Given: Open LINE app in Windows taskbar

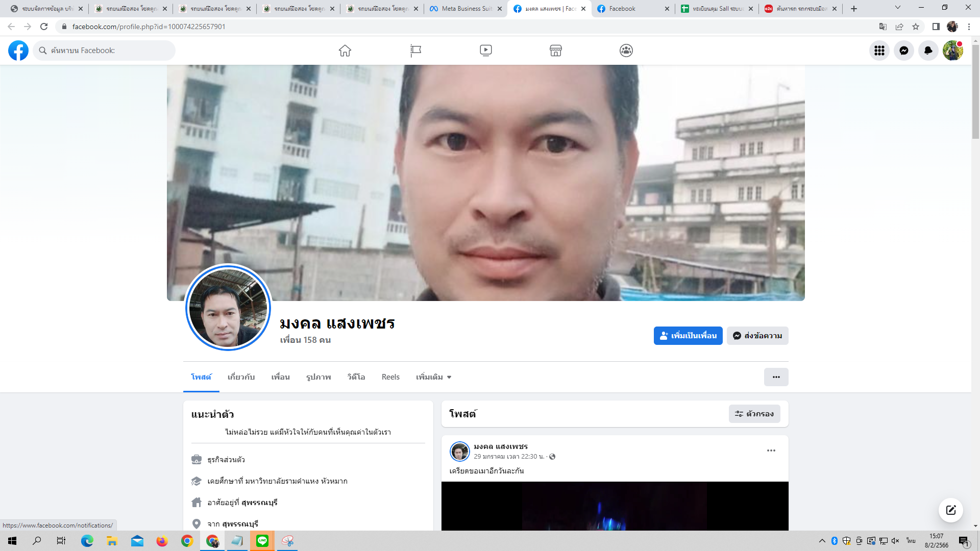Looking at the screenshot, I should 262,541.
